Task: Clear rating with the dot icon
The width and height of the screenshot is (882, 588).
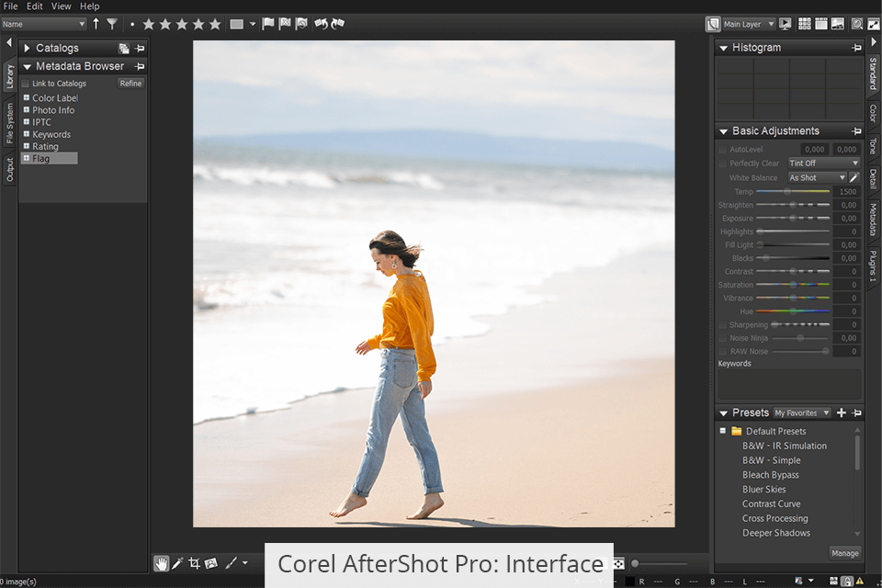Action: [x=132, y=24]
